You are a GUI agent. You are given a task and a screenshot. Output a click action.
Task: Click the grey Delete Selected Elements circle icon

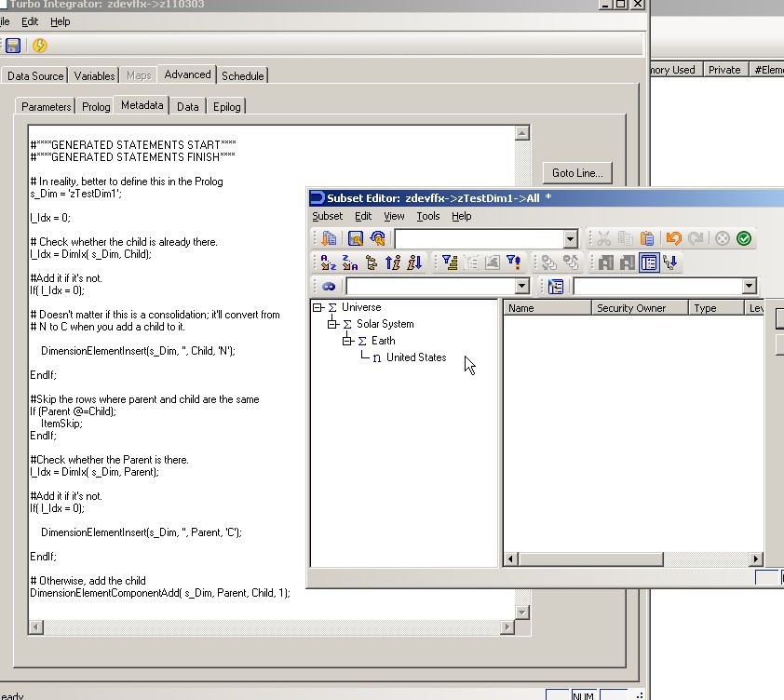point(722,238)
